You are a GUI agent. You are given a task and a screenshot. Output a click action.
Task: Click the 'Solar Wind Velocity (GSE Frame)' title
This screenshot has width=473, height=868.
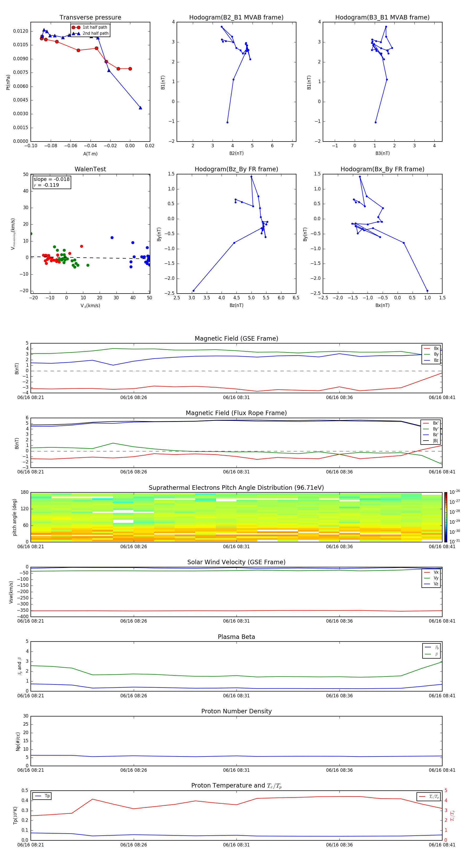pos(236,562)
